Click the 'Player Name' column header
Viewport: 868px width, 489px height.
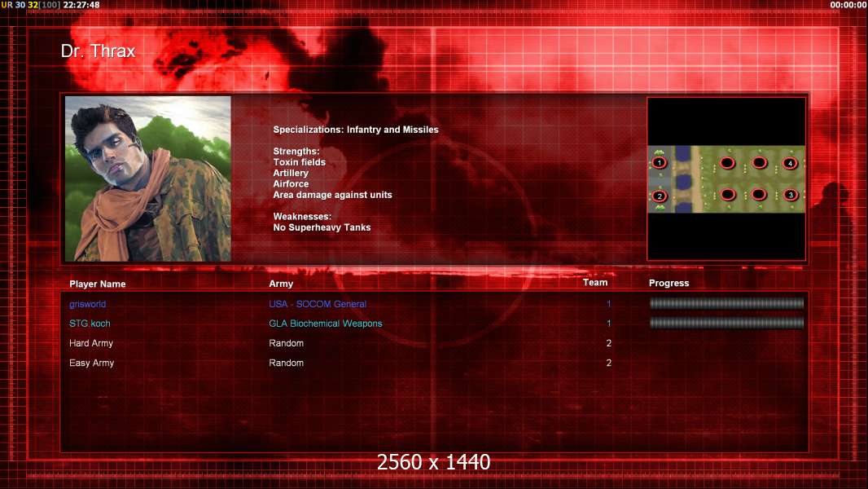(x=98, y=284)
